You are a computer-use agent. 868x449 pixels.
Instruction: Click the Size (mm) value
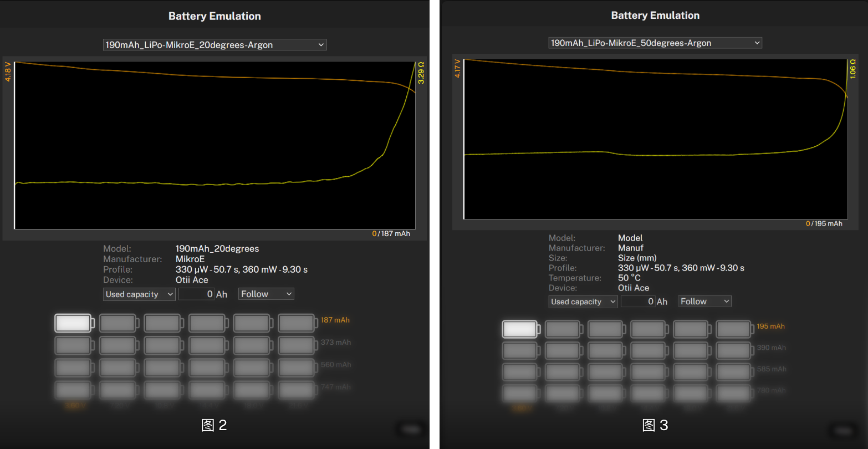pyautogui.click(x=637, y=258)
